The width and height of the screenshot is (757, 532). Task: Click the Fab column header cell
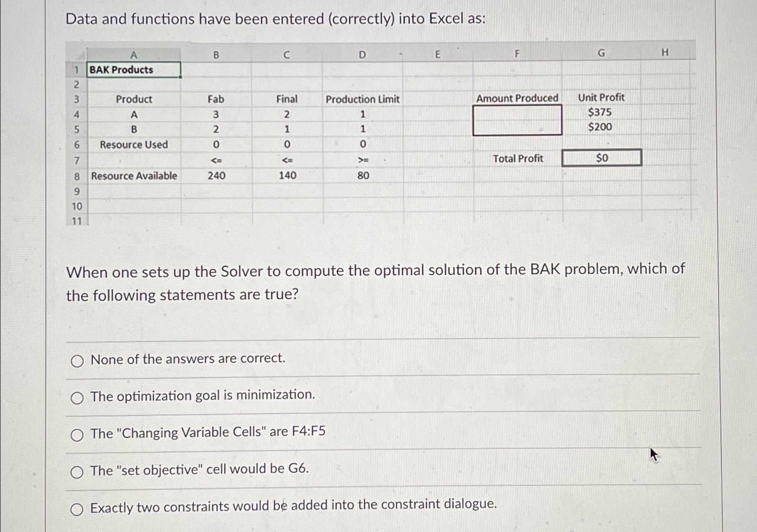tap(217, 99)
